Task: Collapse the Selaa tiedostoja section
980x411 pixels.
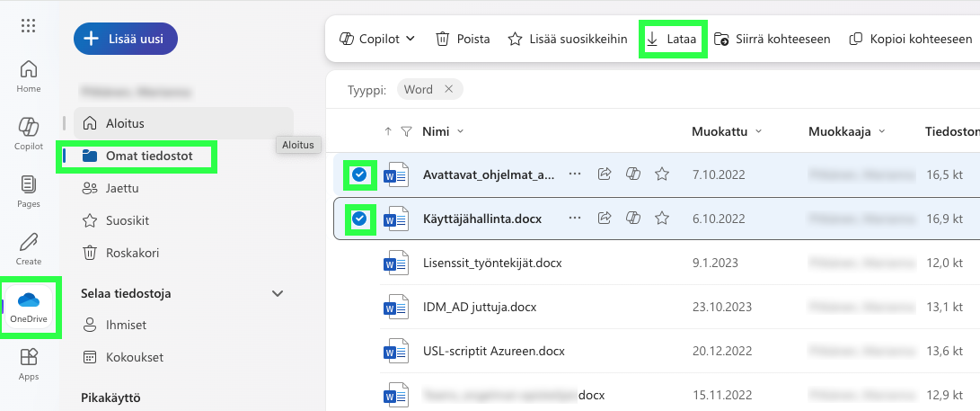Action: pyautogui.click(x=278, y=293)
